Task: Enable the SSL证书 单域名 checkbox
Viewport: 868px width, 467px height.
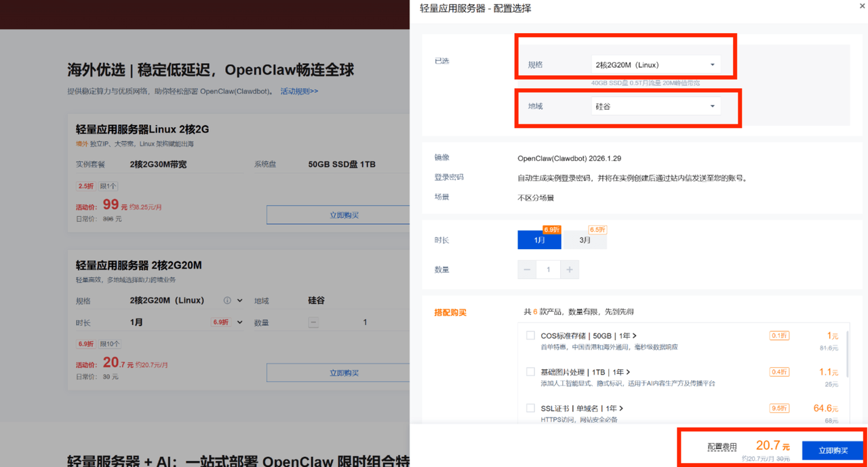Action: pos(530,408)
